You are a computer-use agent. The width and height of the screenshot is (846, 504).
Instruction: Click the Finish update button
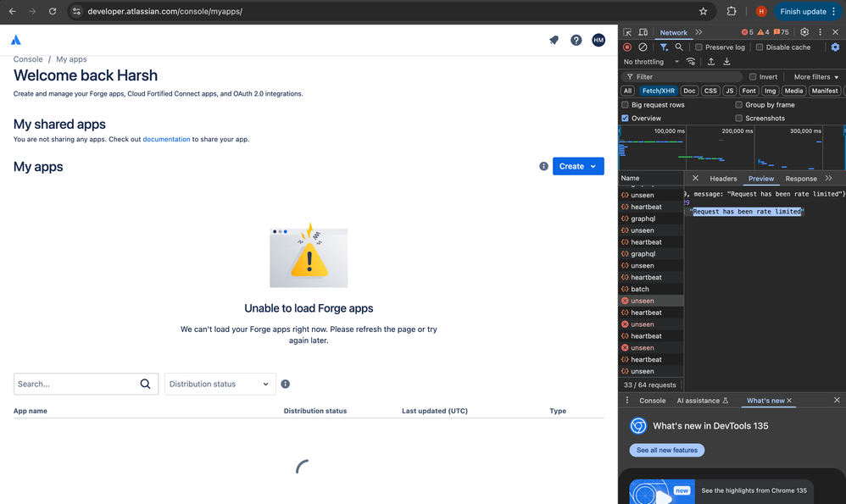(803, 11)
